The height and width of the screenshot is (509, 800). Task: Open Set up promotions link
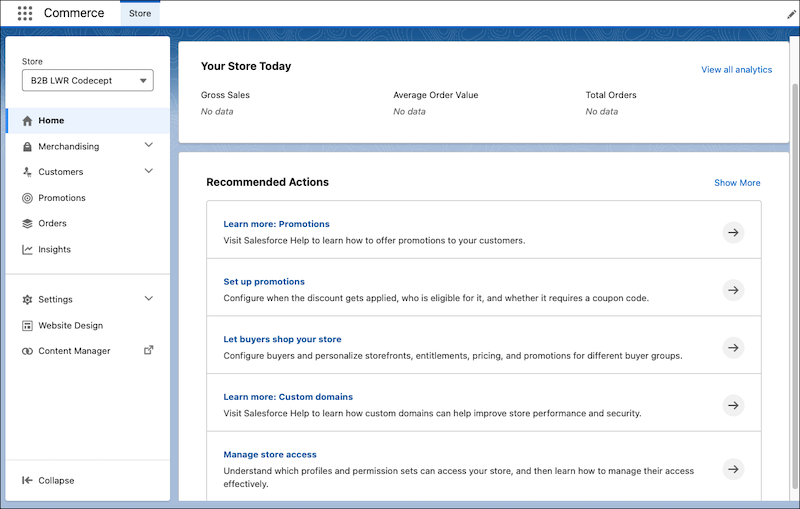pos(264,282)
